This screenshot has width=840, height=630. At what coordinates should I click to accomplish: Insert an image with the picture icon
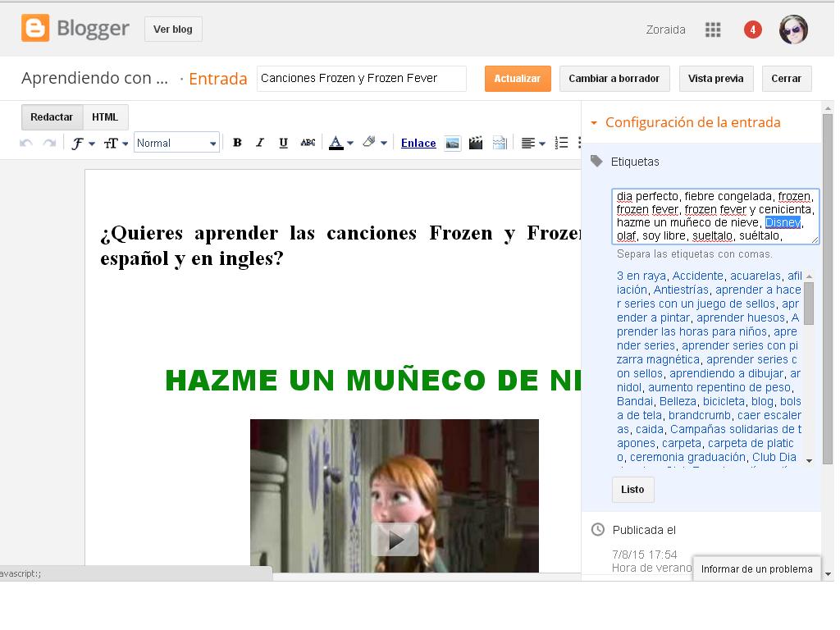(x=452, y=143)
